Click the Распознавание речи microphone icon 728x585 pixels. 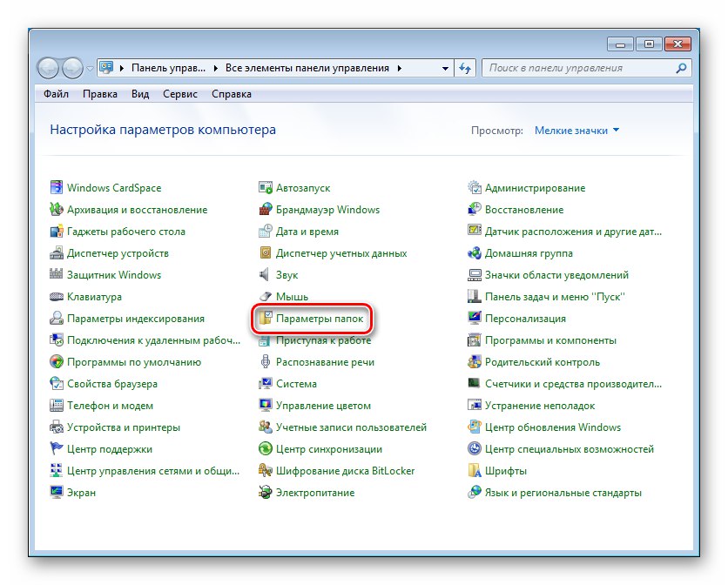coord(265,361)
